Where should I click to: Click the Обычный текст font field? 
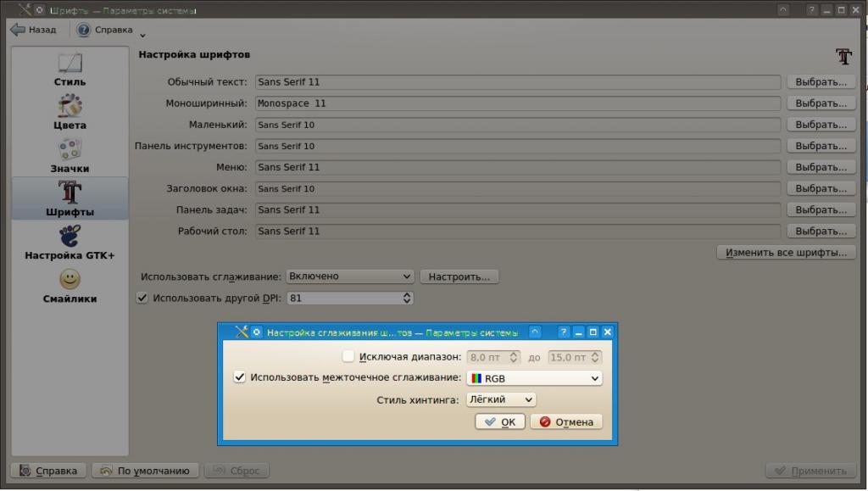point(518,82)
